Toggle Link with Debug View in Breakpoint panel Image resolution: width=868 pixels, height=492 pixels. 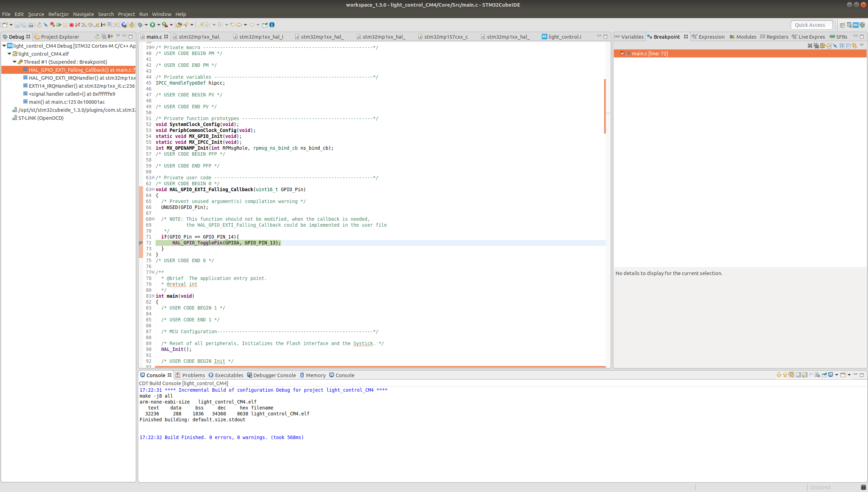pos(854,46)
